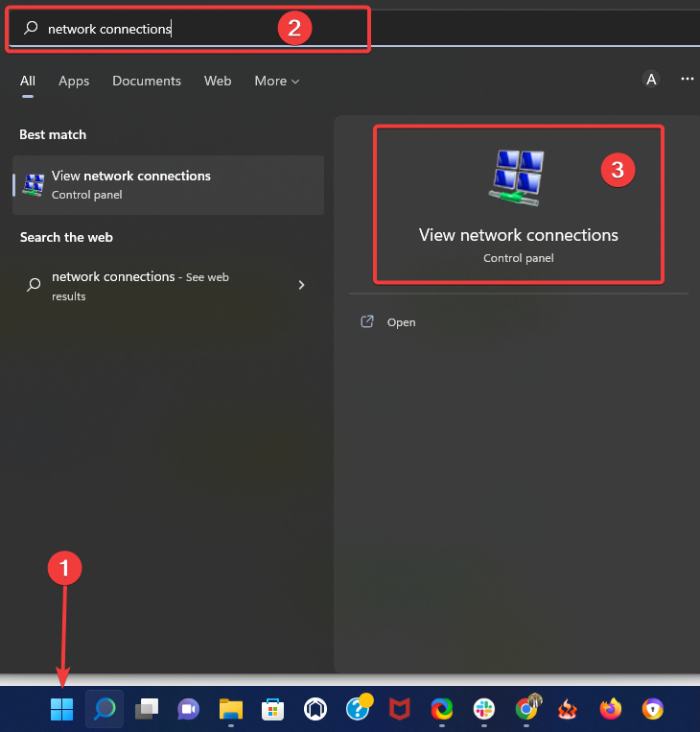This screenshot has height=732, width=700.
Task: Open Task View from the taskbar
Action: (147, 709)
